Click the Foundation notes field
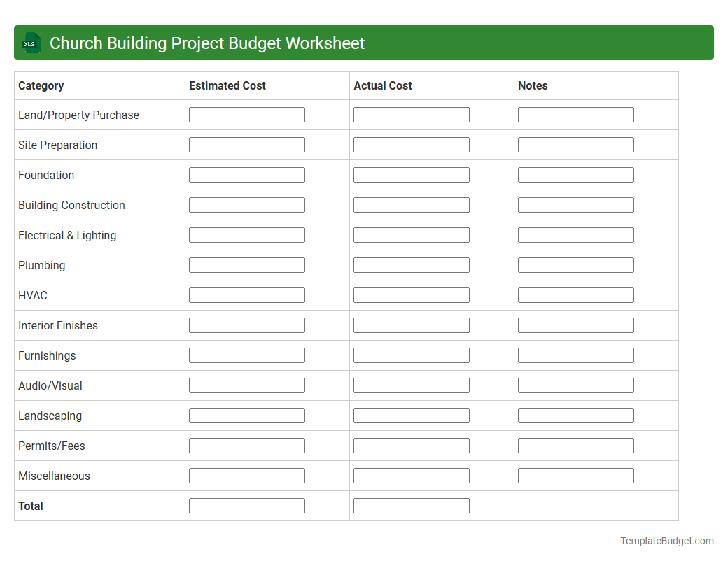728x561 pixels. [x=575, y=174]
